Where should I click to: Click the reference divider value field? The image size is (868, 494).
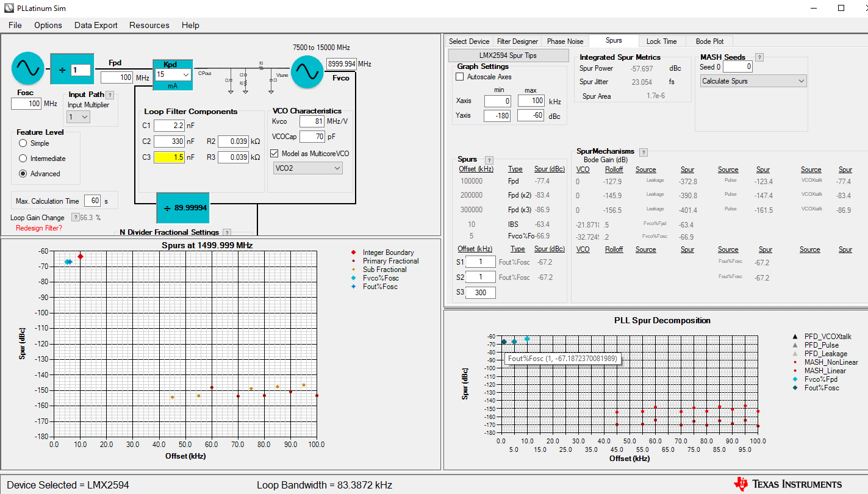81,70
